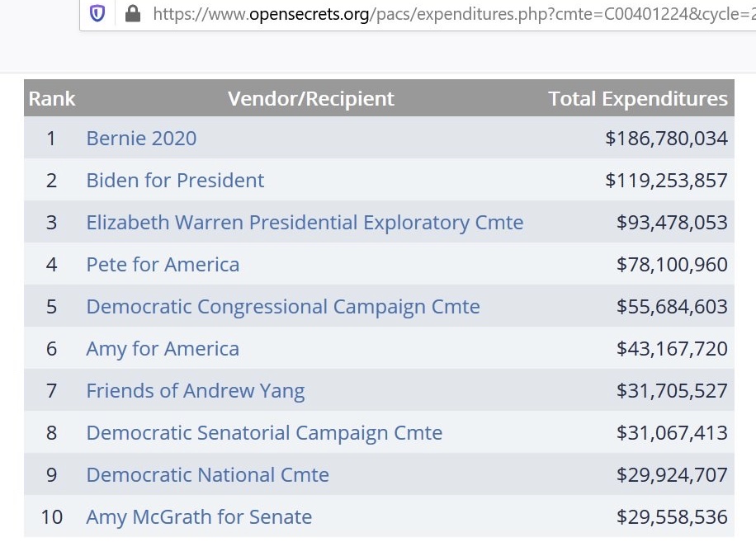
Task: Follow the Amy for America link
Action: click(x=163, y=348)
